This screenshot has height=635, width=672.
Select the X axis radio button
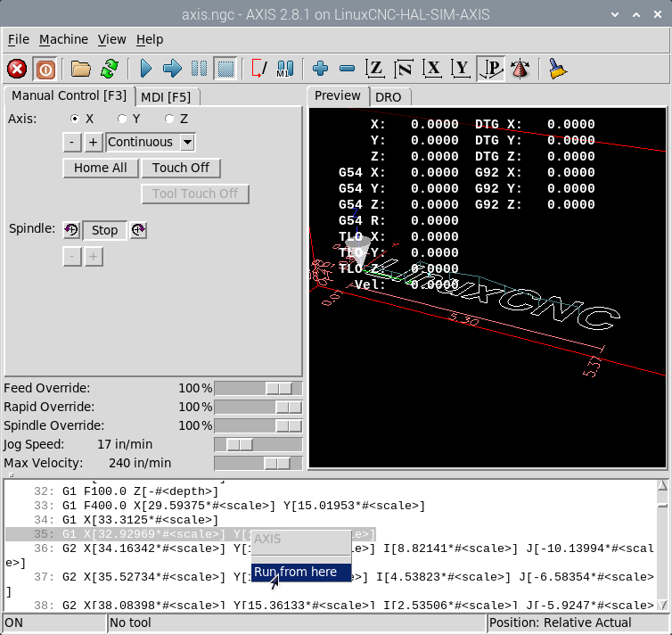tap(76, 119)
